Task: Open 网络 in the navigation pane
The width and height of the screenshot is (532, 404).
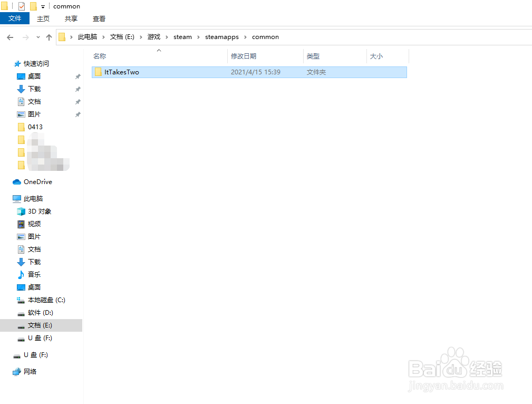Action: pyautogui.click(x=30, y=371)
